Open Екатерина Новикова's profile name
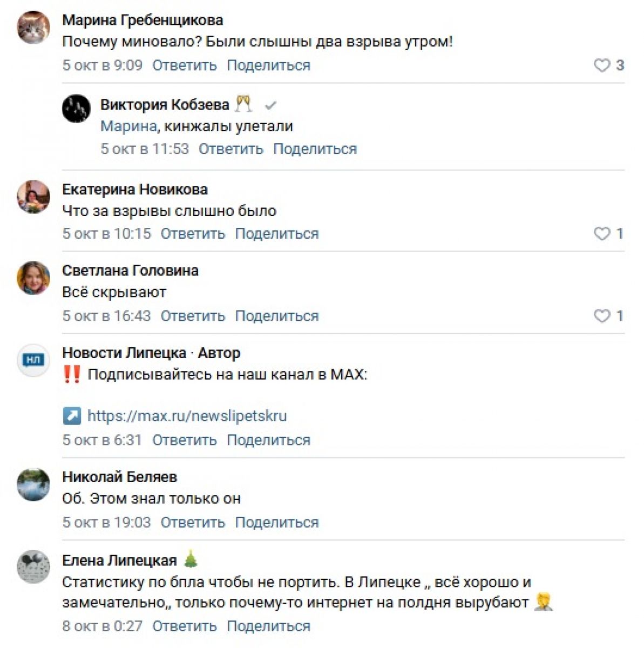This screenshot has height=648, width=644. coord(135,190)
